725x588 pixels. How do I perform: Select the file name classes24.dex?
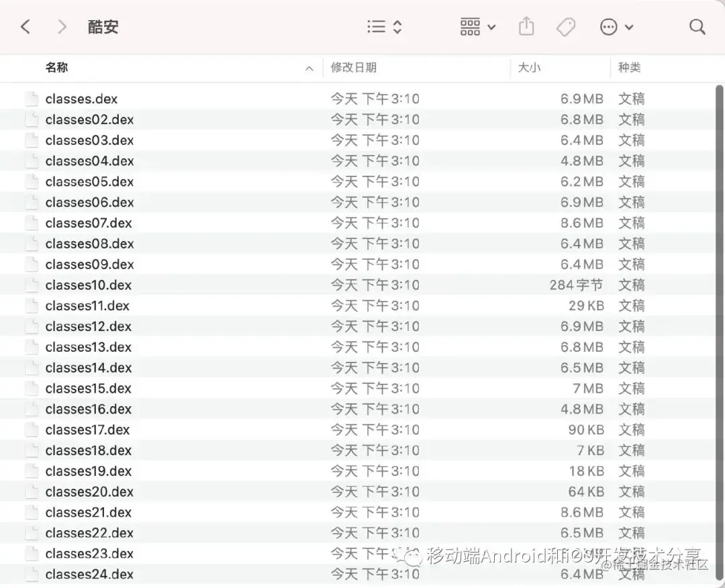90,574
